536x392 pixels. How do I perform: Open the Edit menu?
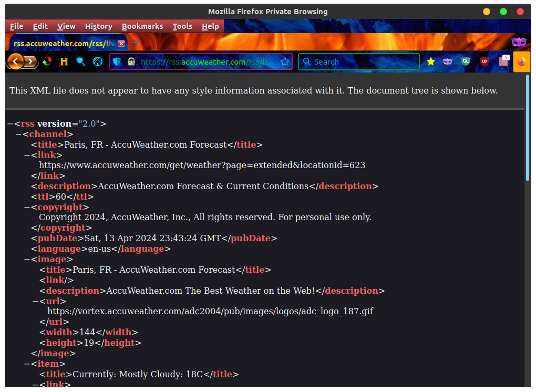40,26
